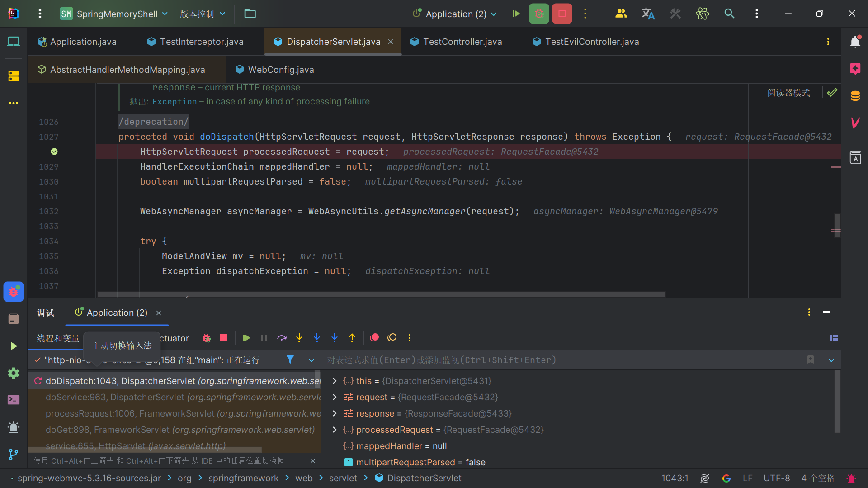Toggle thread filter funnel icon
This screenshot has width=868, height=488.
[x=290, y=360]
